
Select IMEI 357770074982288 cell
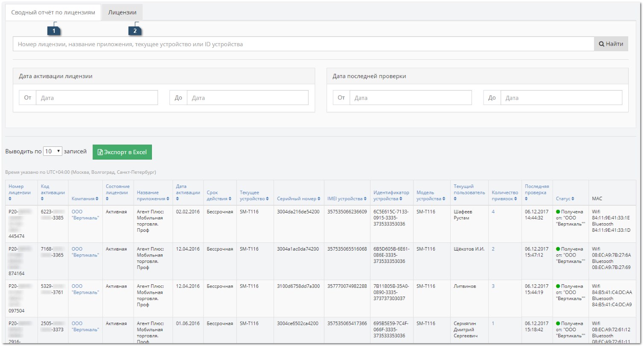pos(347,286)
